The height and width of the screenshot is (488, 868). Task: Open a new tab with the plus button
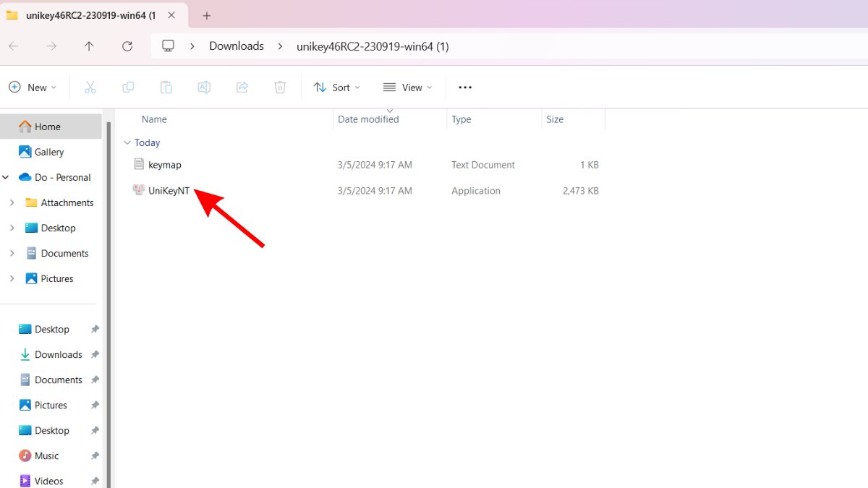click(x=207, y=15)
